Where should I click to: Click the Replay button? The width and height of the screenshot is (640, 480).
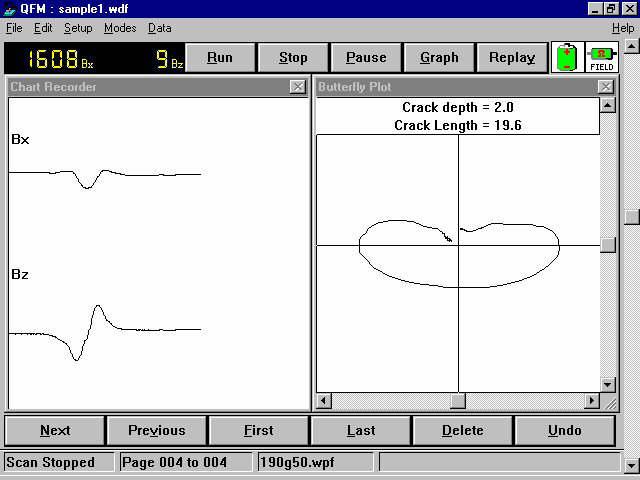click(512, 57)
